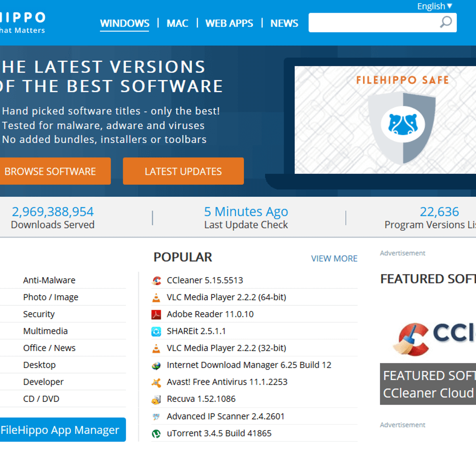Image resolution: width=476 pixels, height=476 pixels.
Task: Click the VLC cone icon for 64-bit entry
Action: click(x=156, y=297)
